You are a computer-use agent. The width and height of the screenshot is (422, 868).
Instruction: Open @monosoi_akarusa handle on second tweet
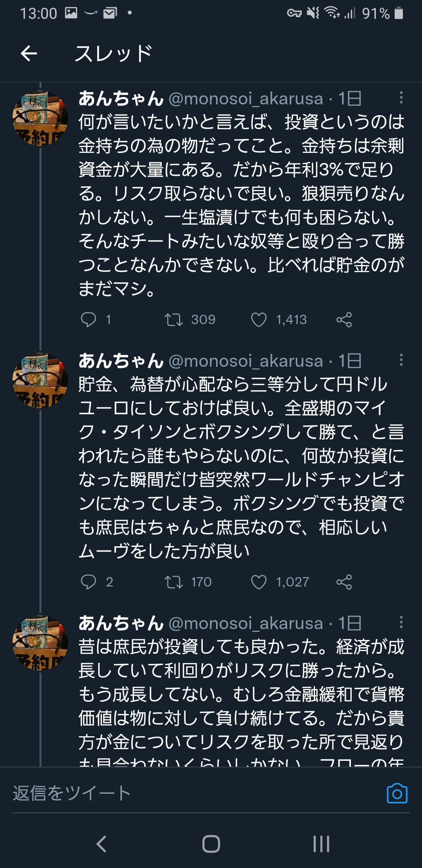(x=246, y=361)
